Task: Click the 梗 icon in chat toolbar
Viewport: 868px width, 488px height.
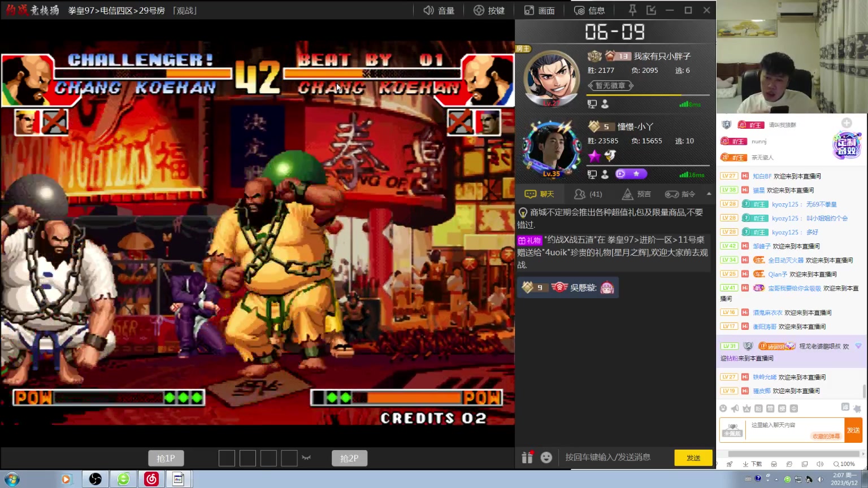Action: click(782, 408)
